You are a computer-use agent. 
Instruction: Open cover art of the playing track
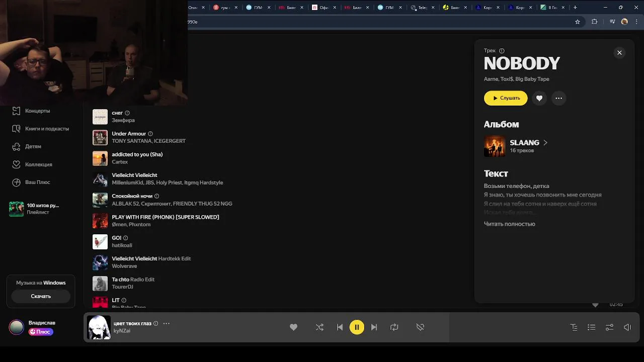tap(99, 327)
